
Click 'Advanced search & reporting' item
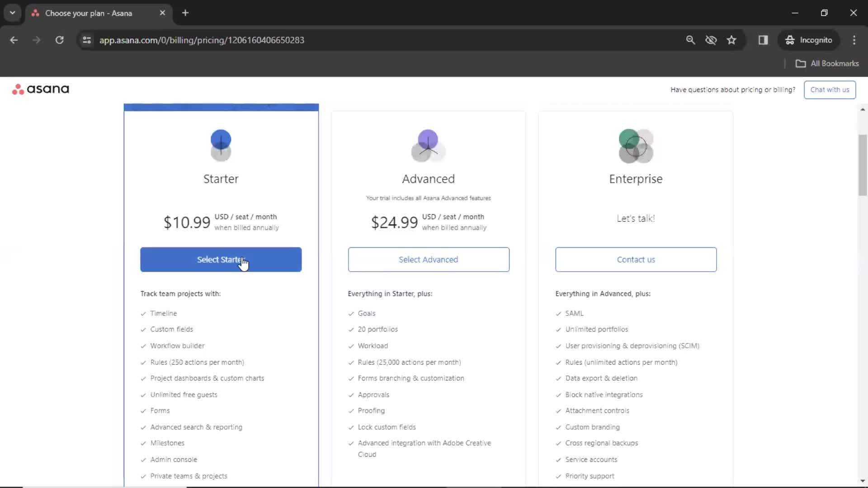point(196,427)
